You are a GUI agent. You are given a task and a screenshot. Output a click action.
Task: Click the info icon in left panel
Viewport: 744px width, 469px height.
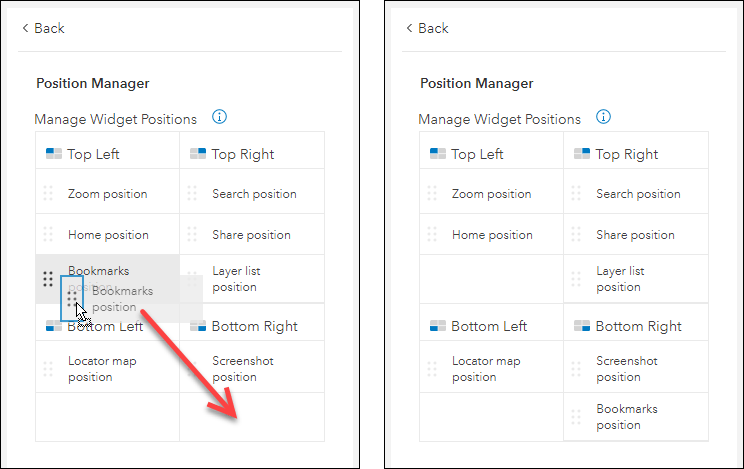220,117
